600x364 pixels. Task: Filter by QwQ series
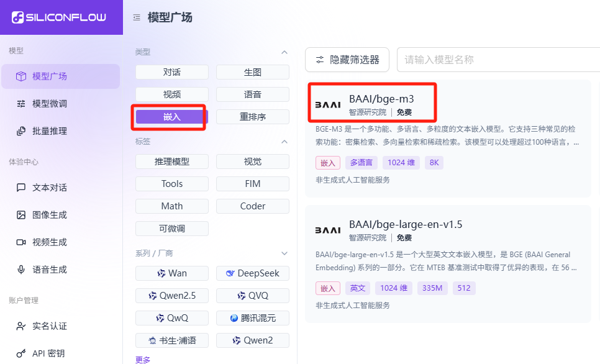tap(172, 318)
